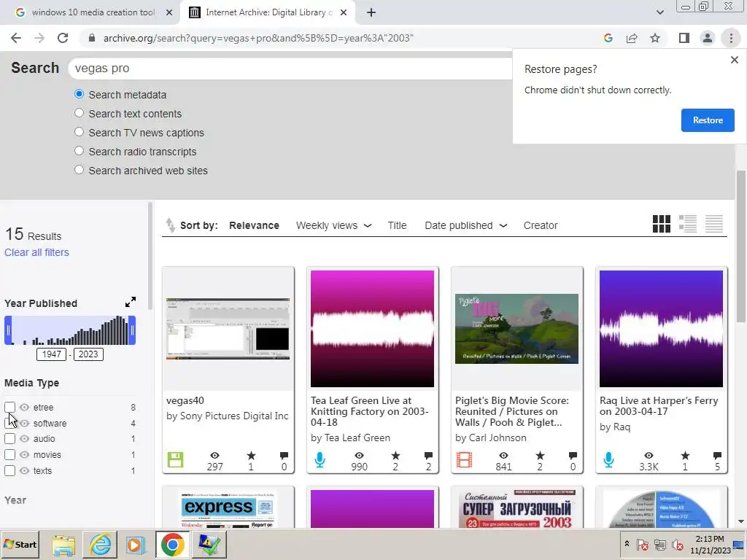Screen dimensions: 747x560
Task: Click the vegas pro search field
Action: point(290,68)
